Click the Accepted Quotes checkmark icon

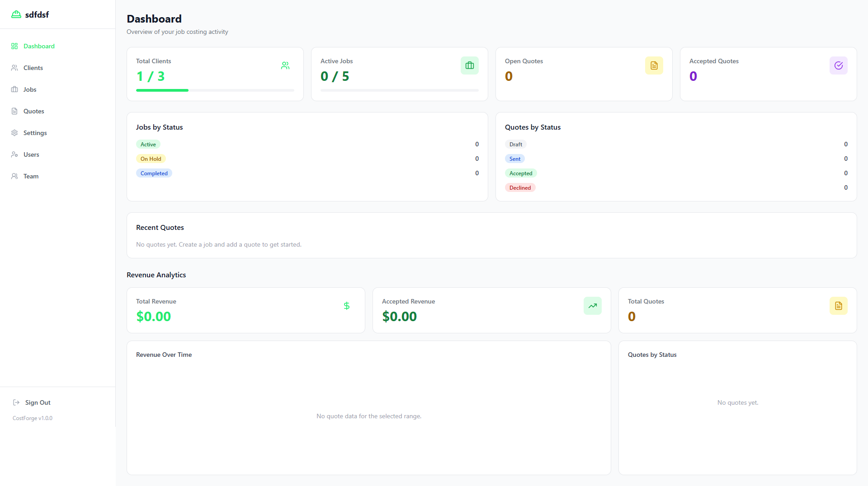[839, 65]
